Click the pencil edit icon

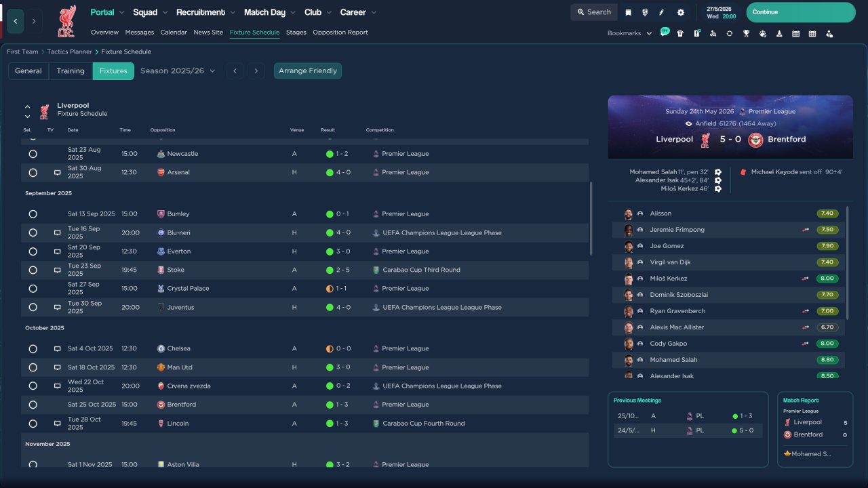click(662, 12)
